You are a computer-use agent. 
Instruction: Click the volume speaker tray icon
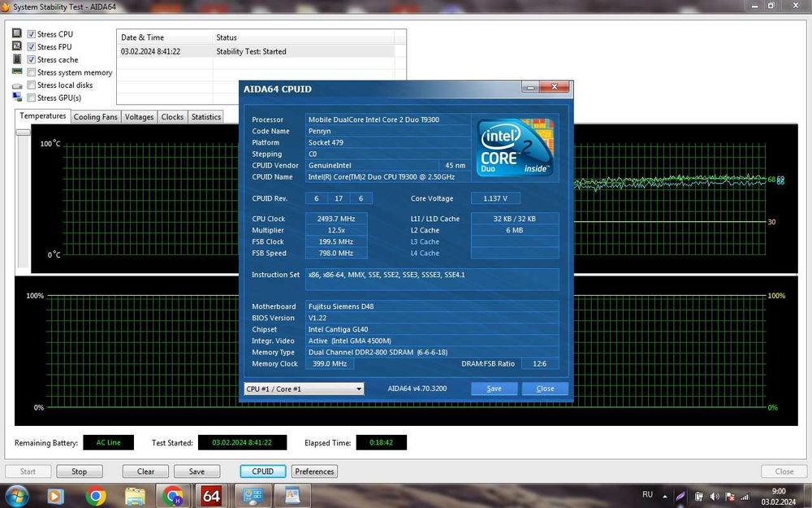714,497
